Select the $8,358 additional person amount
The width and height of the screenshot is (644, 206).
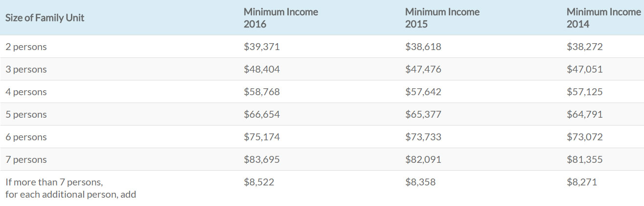point(420,182)
